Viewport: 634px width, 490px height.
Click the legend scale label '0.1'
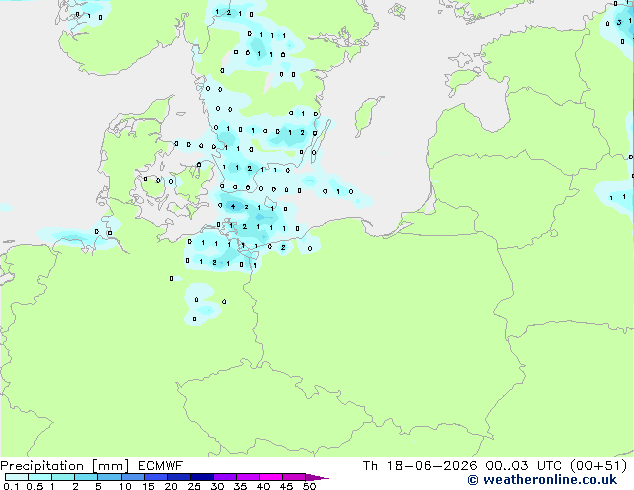(x=11, y=486)
